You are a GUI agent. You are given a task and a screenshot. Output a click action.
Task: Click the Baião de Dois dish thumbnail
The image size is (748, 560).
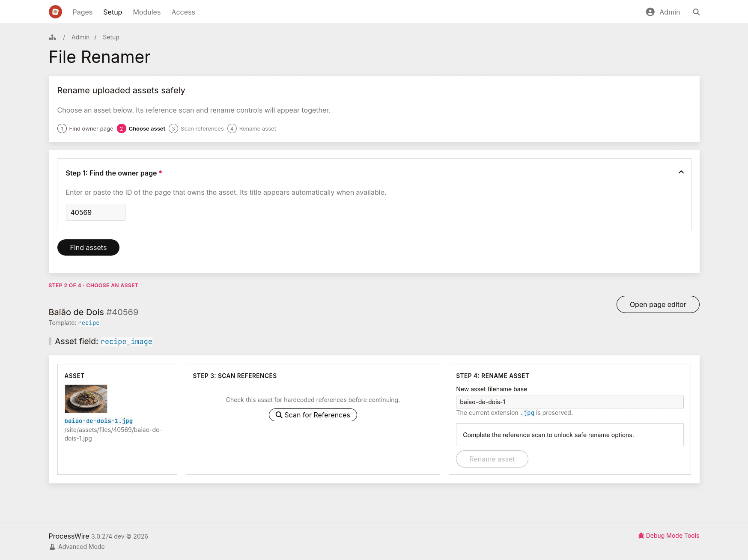click(x=86, y=399)
